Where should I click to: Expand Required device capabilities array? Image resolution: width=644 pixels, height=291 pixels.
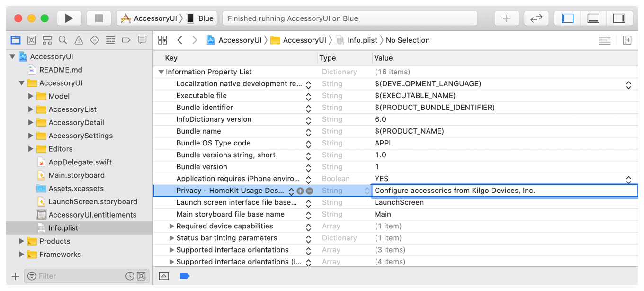(x=172, y=226)
